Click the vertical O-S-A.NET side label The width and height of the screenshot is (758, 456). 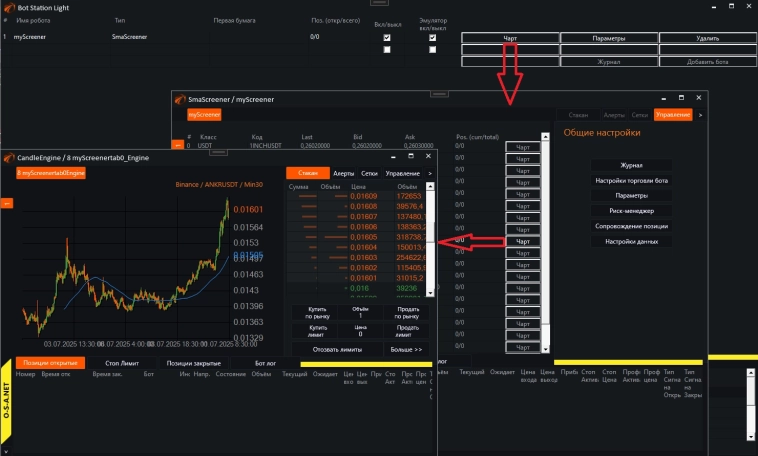point(6,404)
